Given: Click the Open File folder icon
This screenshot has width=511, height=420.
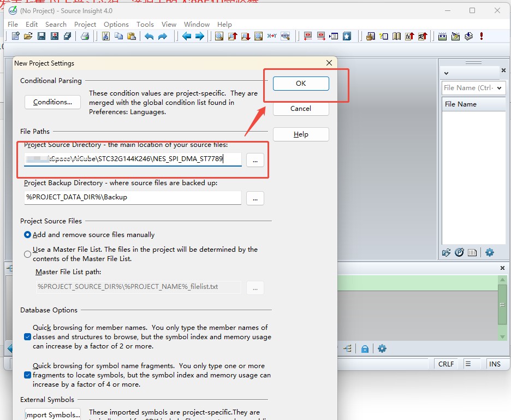Looking at the screenshot, I should [x=28, y=36].
